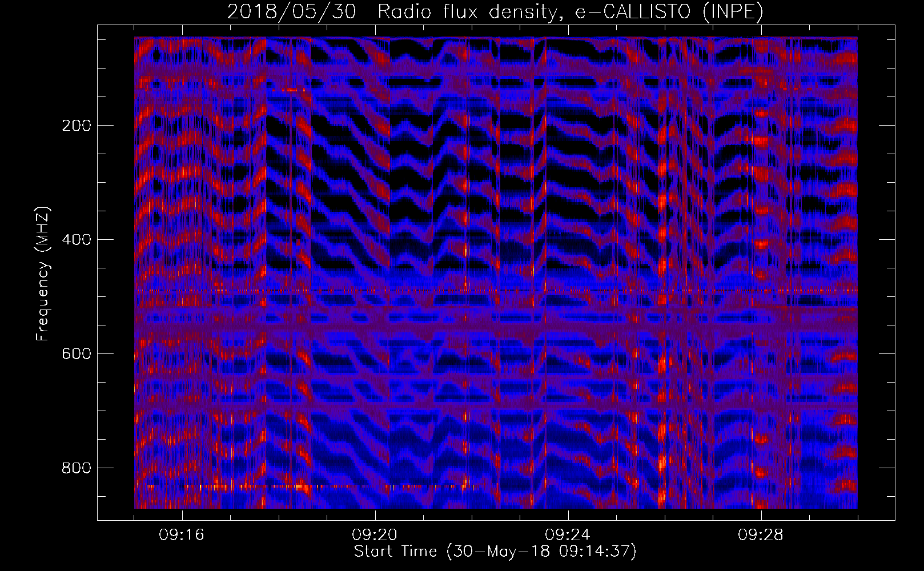924x571 pixels.
Task: Click the plot title with date 2018/05/30
Action: pyautogui.click(x=495, y=11)
